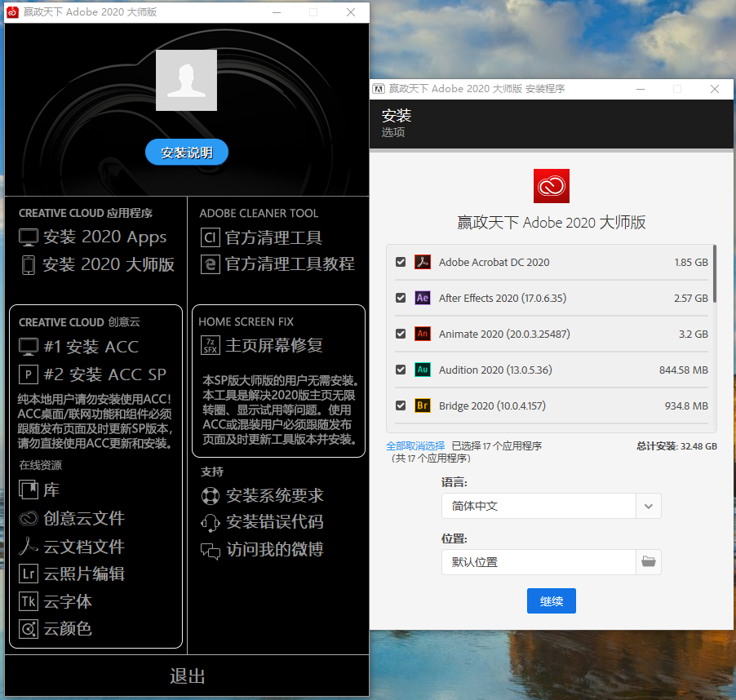
Task: Click the Bridge Br icon
Action: pyautogui.click(x=423, y=405)
